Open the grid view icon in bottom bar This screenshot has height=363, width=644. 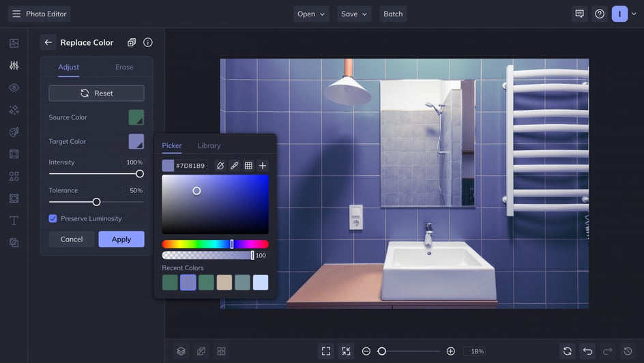coord(221,351)
